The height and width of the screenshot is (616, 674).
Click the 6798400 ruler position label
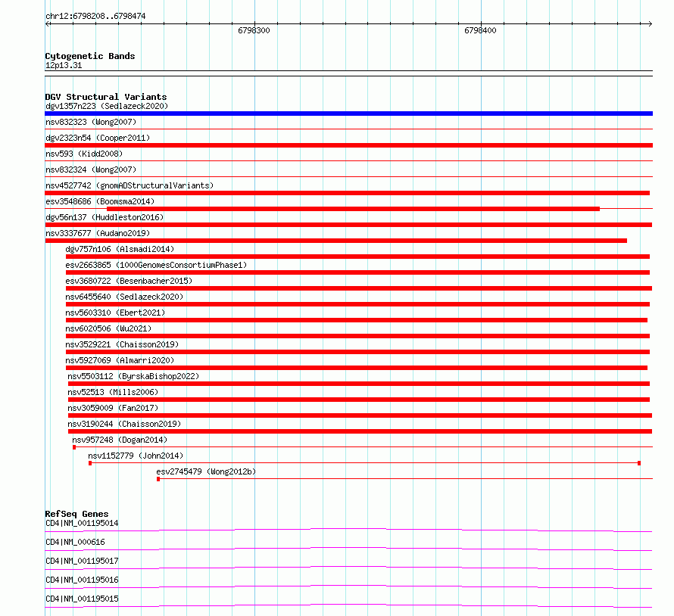click(480, 30)
